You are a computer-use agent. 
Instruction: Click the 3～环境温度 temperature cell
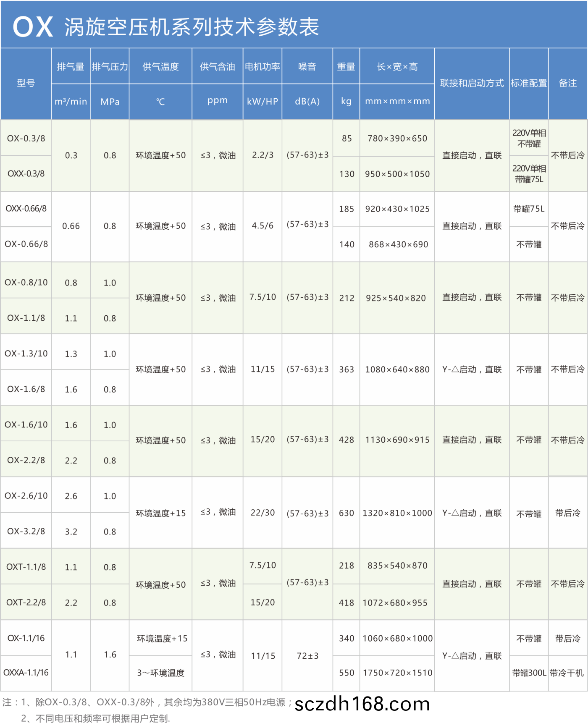tap(160, 673)
